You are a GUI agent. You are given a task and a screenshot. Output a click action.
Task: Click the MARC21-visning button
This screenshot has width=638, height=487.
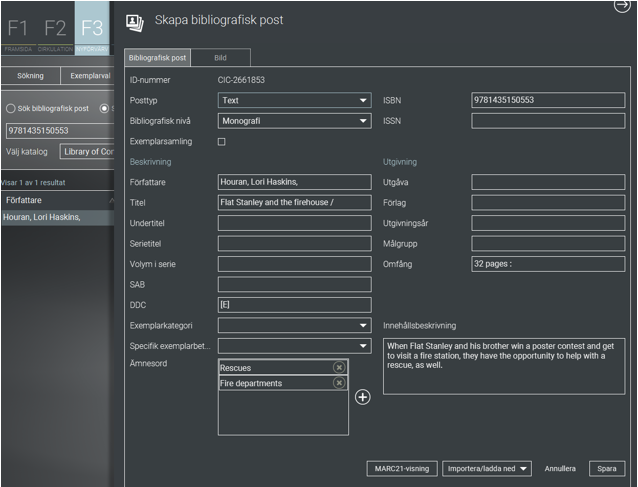click(x=402, y=469)
